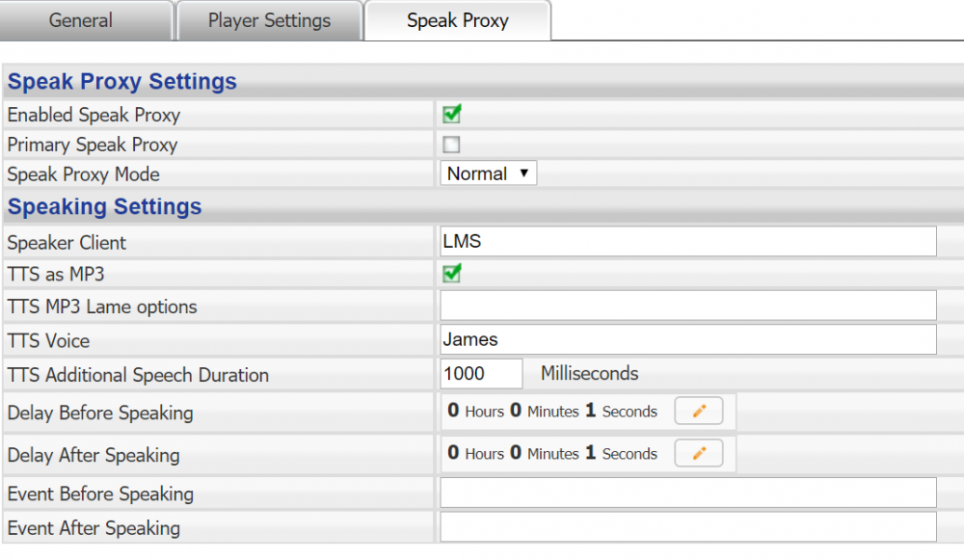Image resolution: width=964 pixels, height=560 pixels.
Task: Click the Delay Before Speaking time value
Action: tap(552, 412)
